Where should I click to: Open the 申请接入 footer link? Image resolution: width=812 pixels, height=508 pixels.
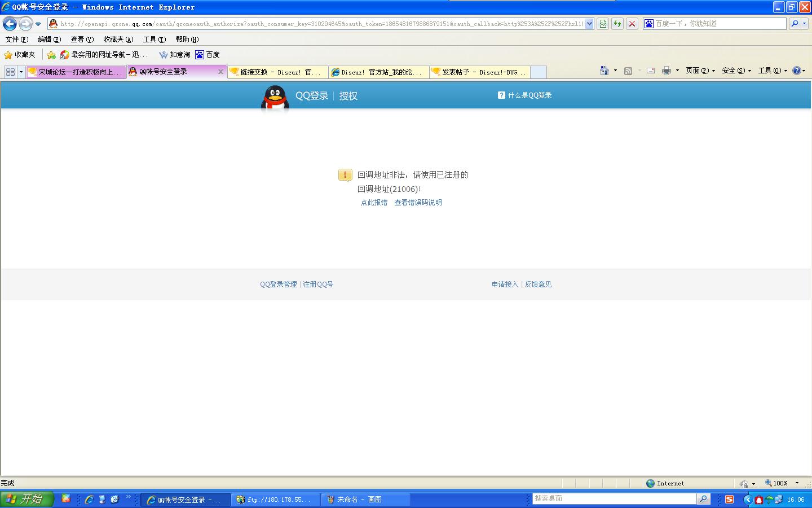tap(505, 284)
